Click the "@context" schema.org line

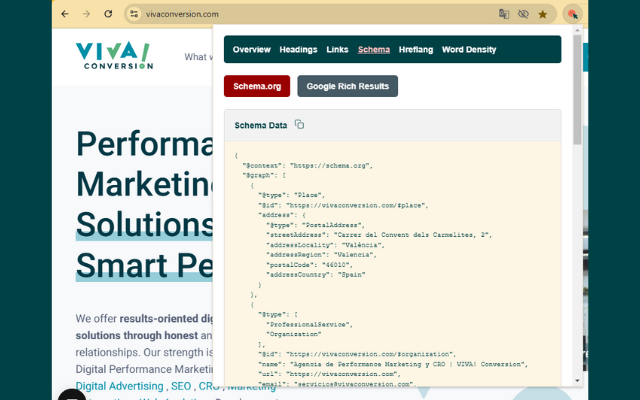click(x=307, y=166)
